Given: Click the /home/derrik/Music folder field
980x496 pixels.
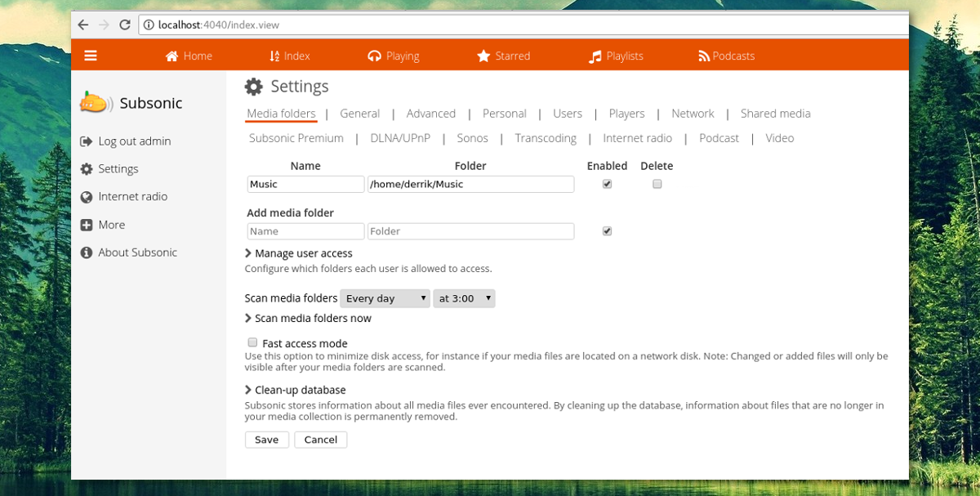Looking at the screenshot, I should [471, 185].
